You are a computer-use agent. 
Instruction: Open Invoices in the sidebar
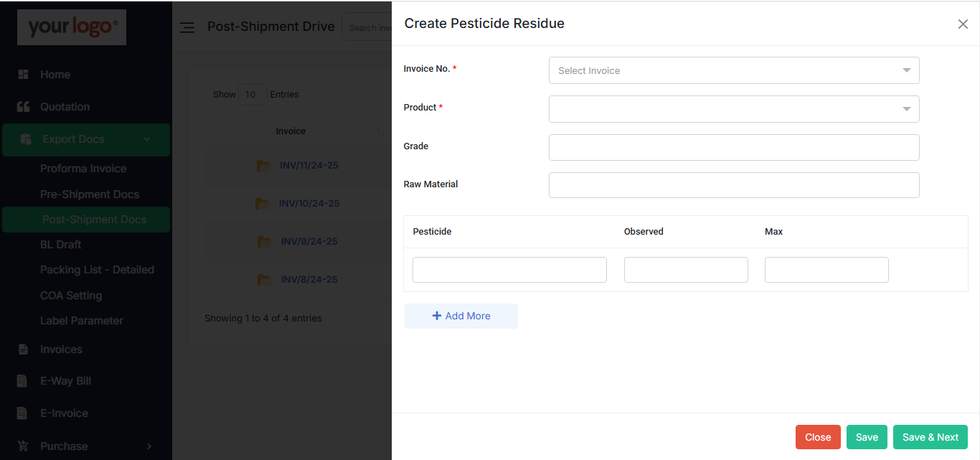point(61,349)
